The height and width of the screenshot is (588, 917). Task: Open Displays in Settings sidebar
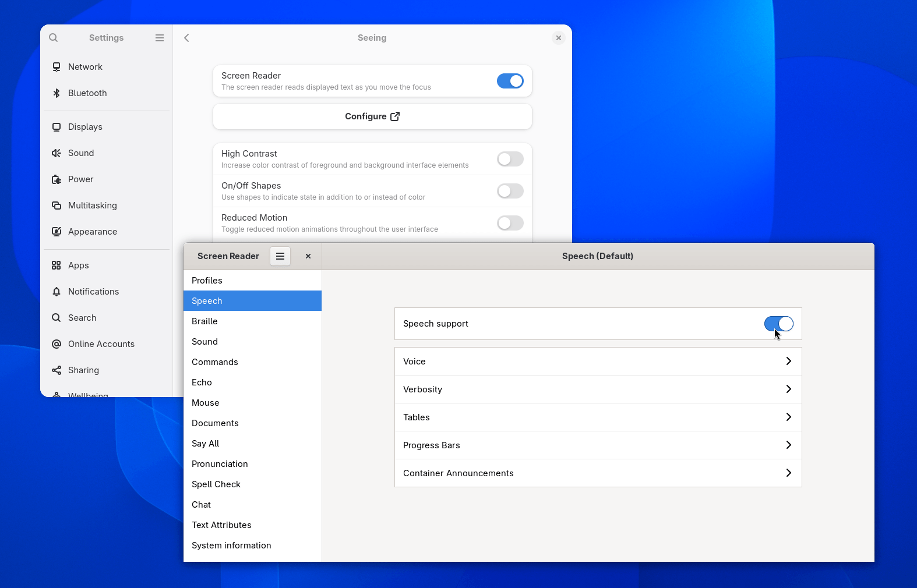(107, 127)
